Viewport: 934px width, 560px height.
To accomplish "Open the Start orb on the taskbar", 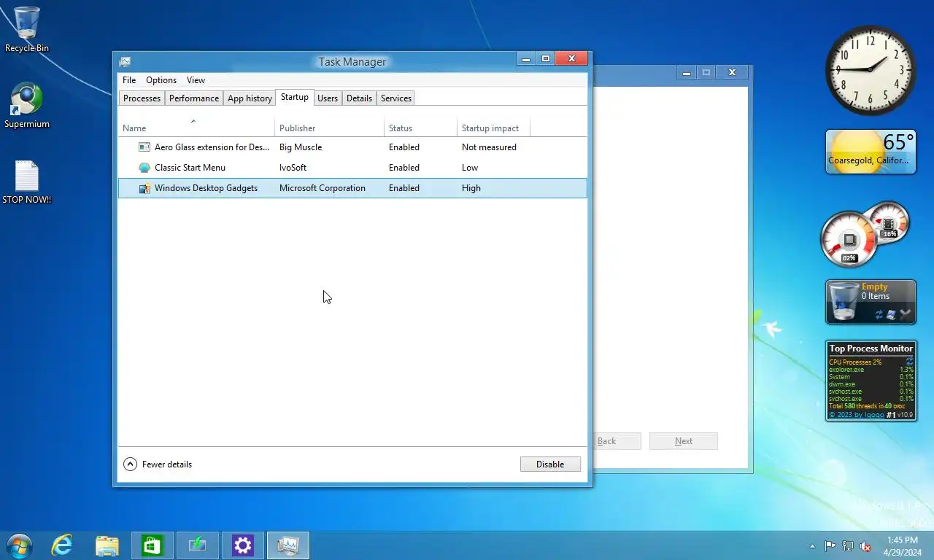I will (18, 545).
